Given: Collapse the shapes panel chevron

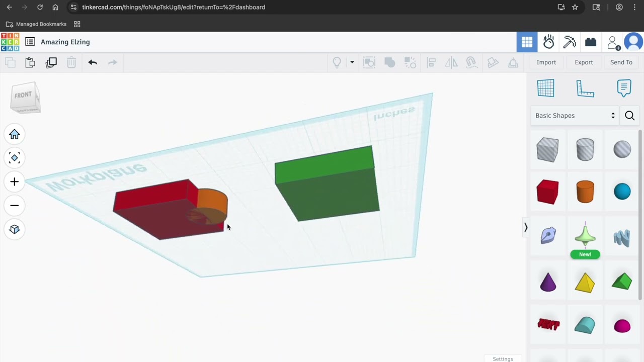Looking at the screenshot, I should [x=526, y=228].
